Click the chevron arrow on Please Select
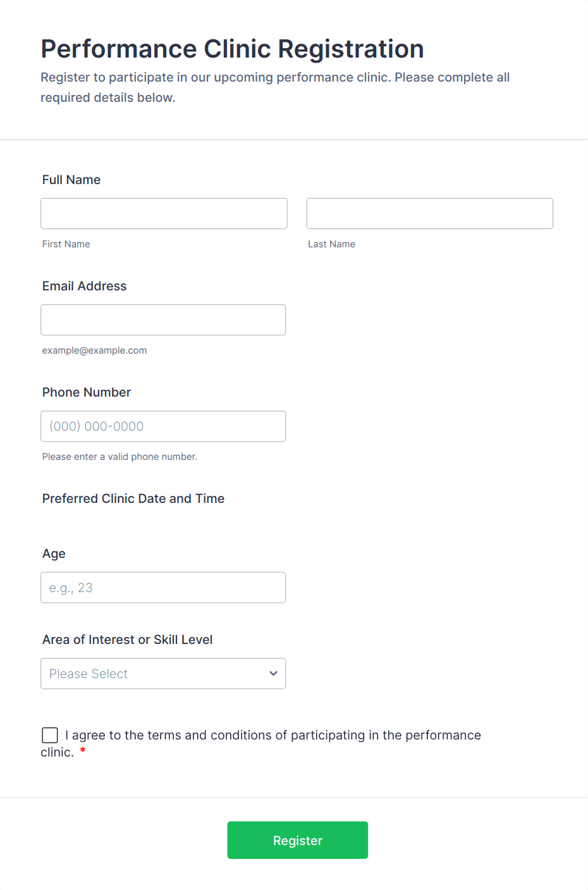 point(273,674)
